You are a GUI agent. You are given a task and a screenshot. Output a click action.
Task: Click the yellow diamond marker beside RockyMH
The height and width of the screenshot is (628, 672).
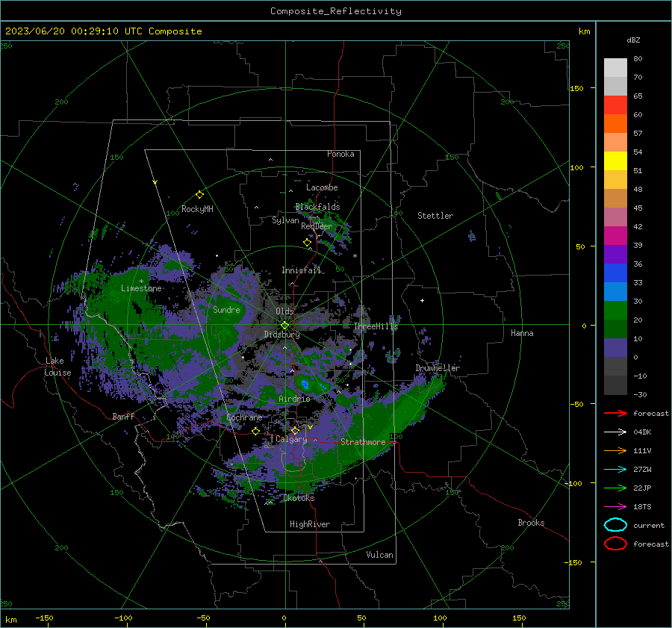click(x=199, y=195)
